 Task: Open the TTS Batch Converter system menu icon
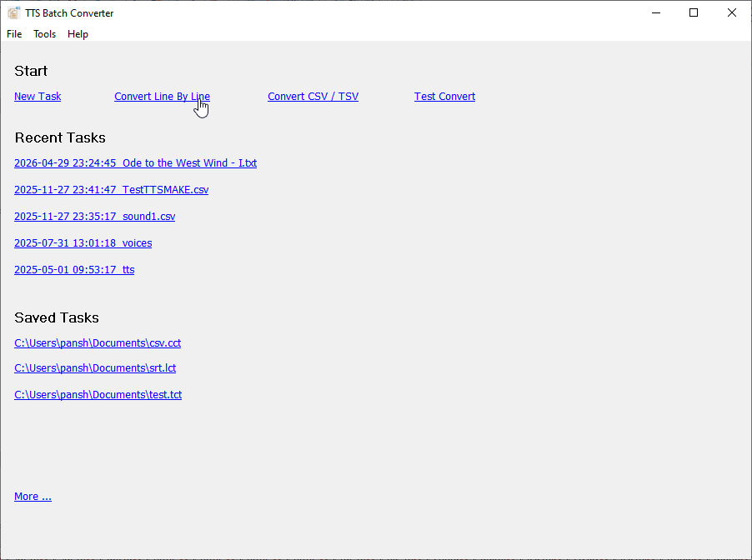[13, 12]
